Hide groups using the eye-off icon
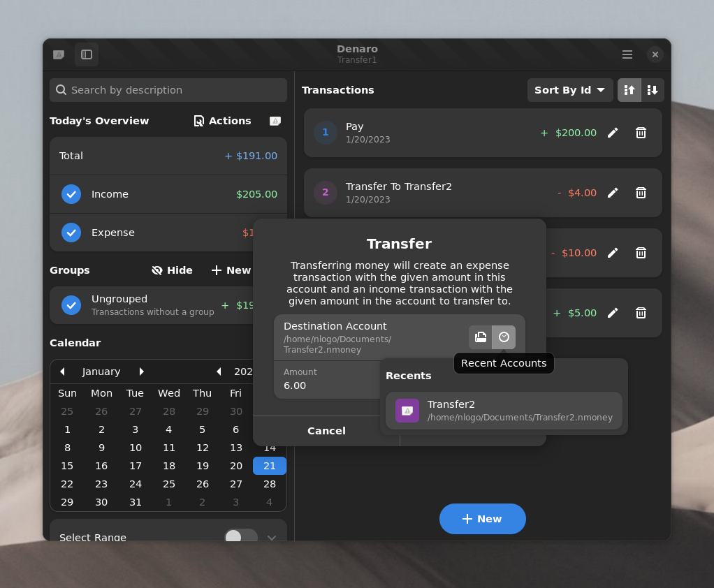714x588 pixels. point(171,270)
